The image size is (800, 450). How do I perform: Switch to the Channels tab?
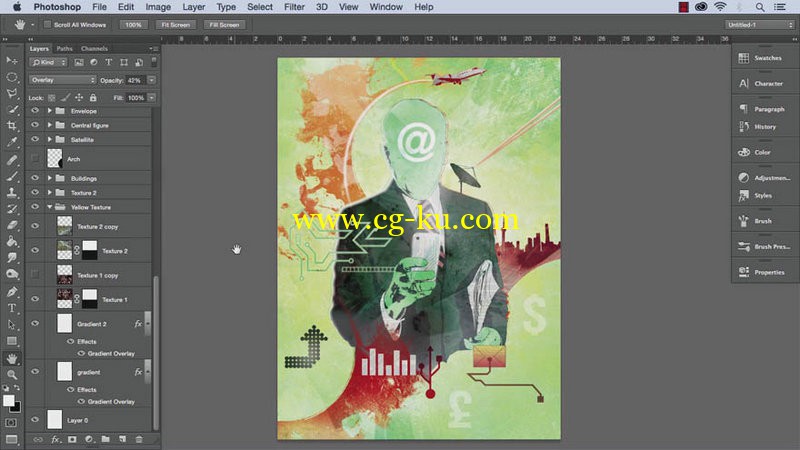point(94,48)
